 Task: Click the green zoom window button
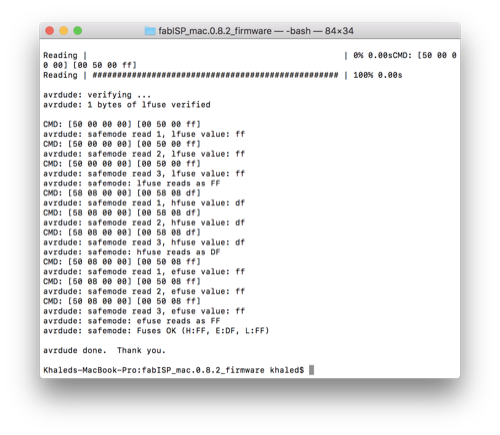tap(78, 31)
